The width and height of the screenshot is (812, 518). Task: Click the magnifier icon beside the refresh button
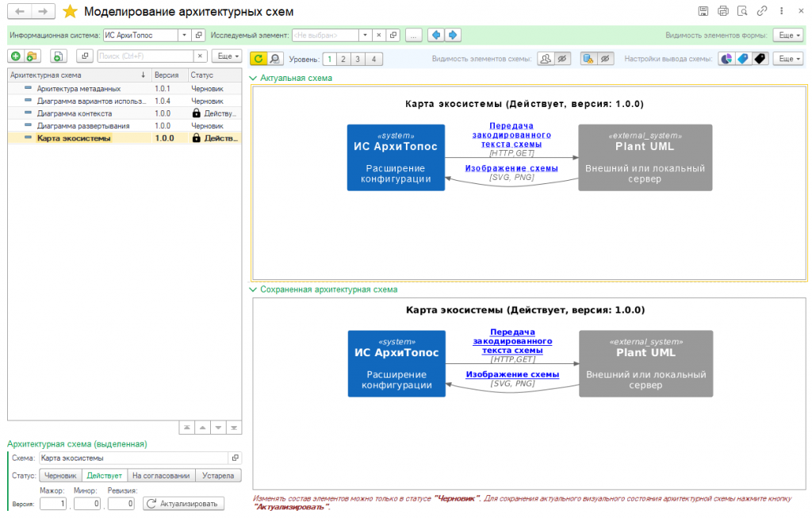(x=275, y=59)
